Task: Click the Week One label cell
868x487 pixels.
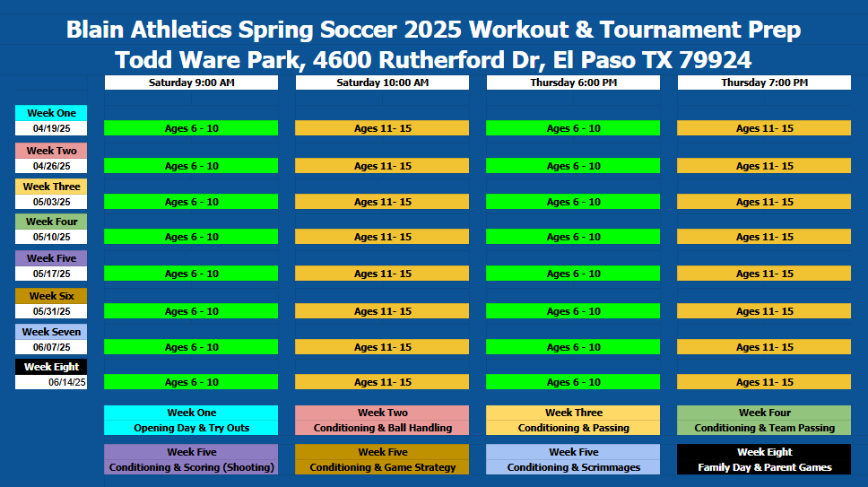Action: click(51, 113)
